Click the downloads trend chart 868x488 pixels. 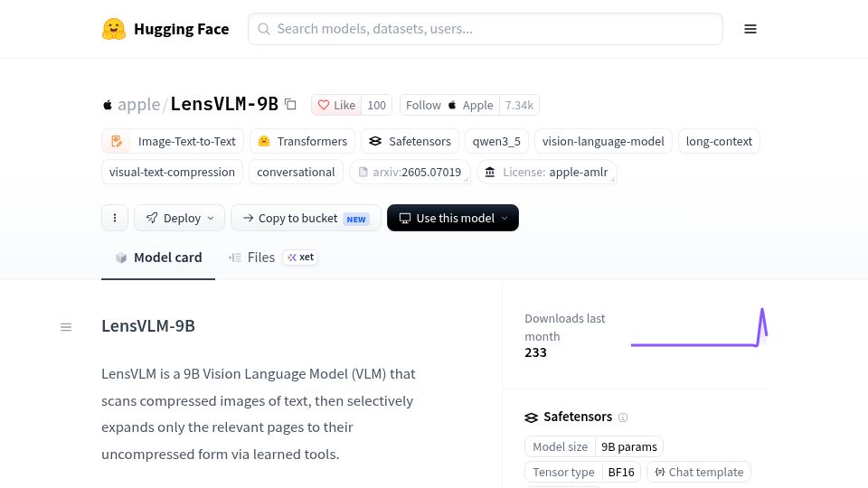pos(699,327)
